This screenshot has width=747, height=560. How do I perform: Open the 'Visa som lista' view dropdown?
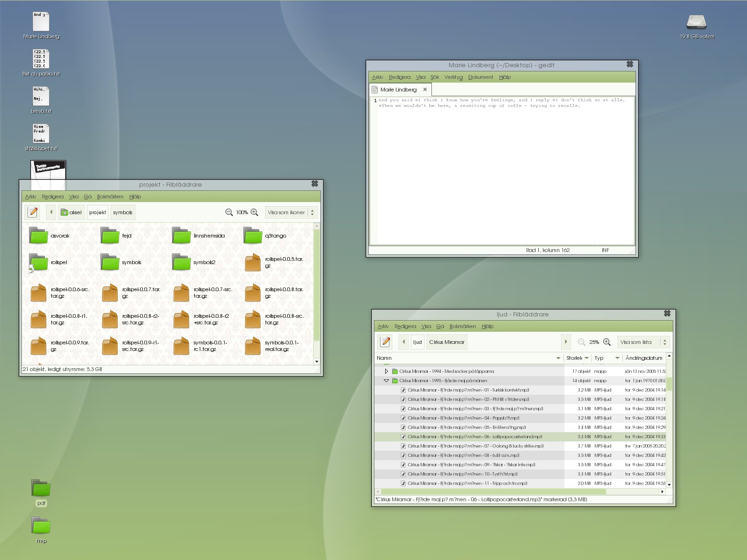pyautogui.click(x=644, y=342)
